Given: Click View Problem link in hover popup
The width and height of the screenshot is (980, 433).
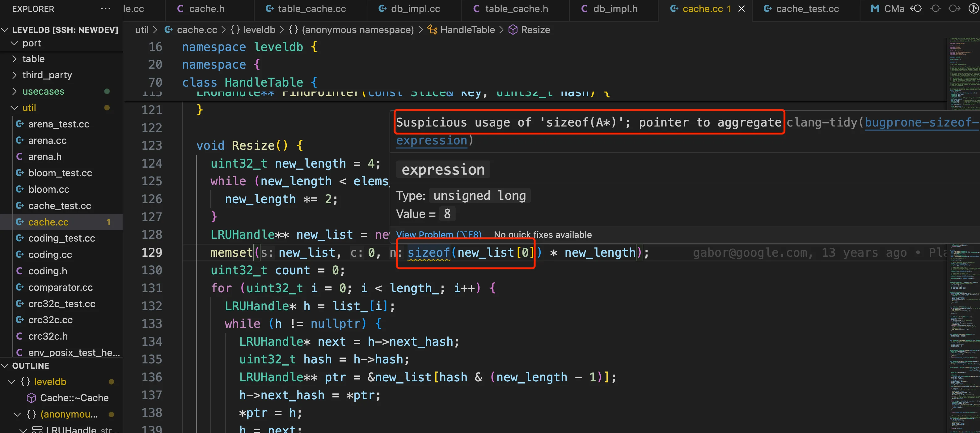Looking at the screenshot, I should [x=438, y=234].
